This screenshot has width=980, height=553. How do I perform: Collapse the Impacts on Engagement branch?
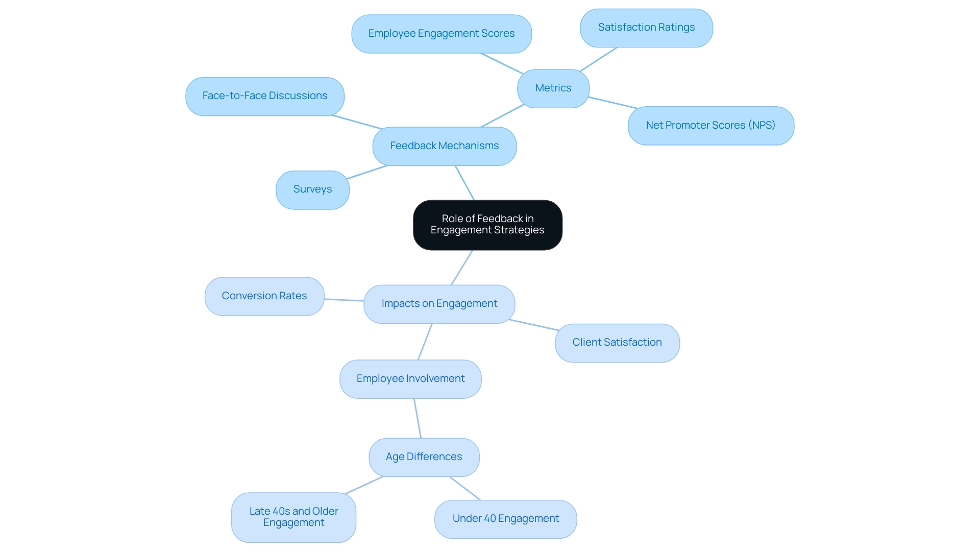pyautogui.click(x=438, y=302)
